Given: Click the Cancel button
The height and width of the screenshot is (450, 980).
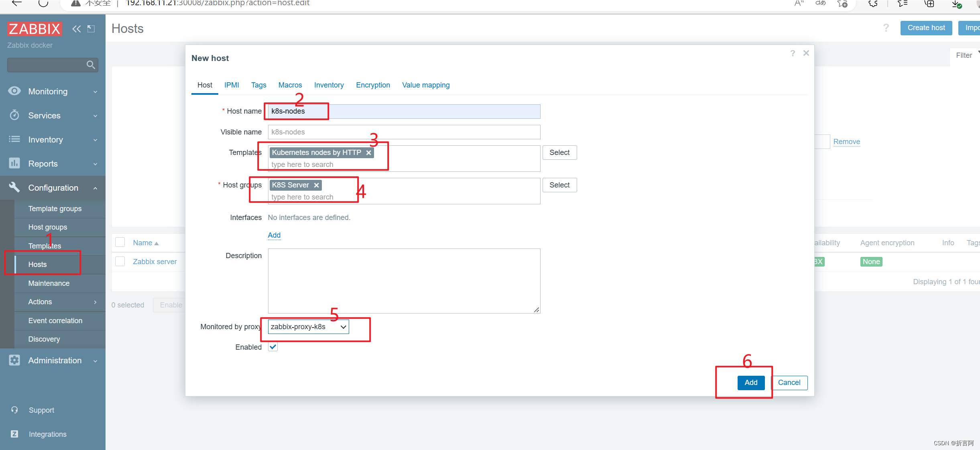Looking at the screenshot, I should [x=789, y=383].
